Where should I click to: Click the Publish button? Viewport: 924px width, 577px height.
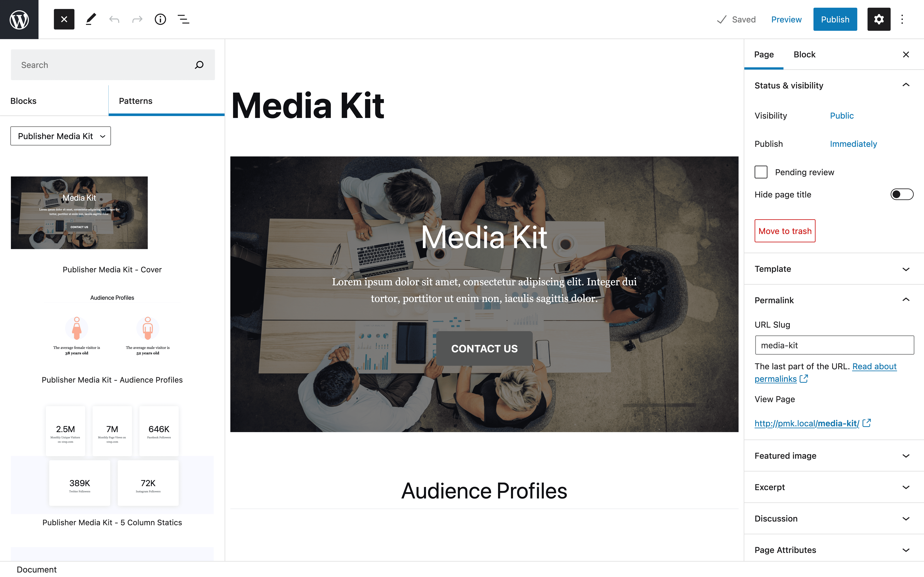(835, 19)
